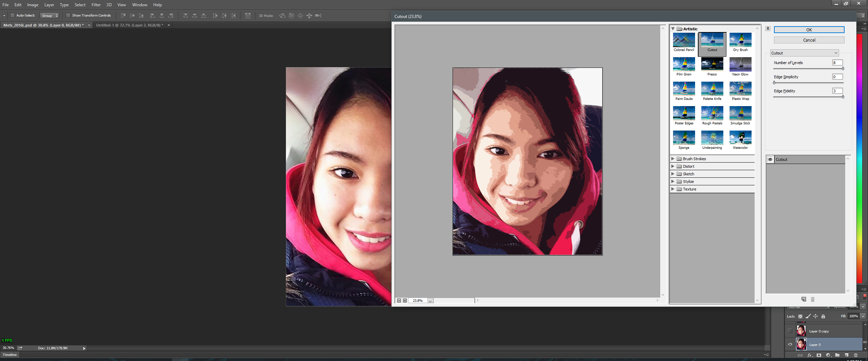Hide the Cutout effect layer eye
The image size is (868, 361).
coord(770,159)
